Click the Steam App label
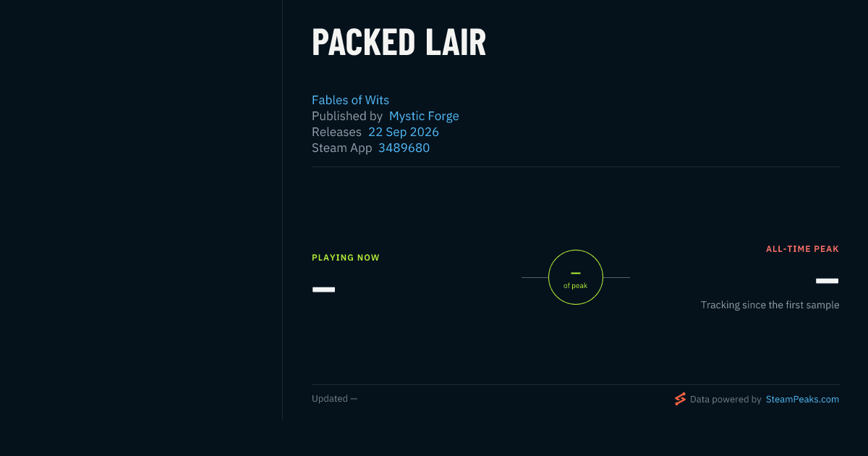Viewport: 868px width, 456px height. coord(342,148)
